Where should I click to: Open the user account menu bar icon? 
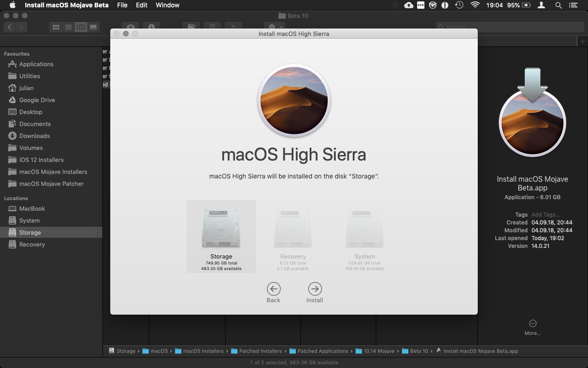pos(542,5)
